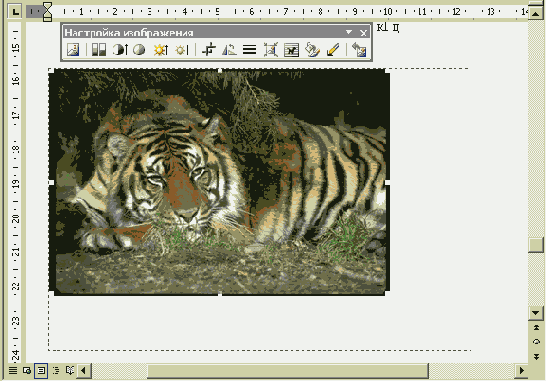
Task: Go to the previous page button
Action: pos(536,327)
